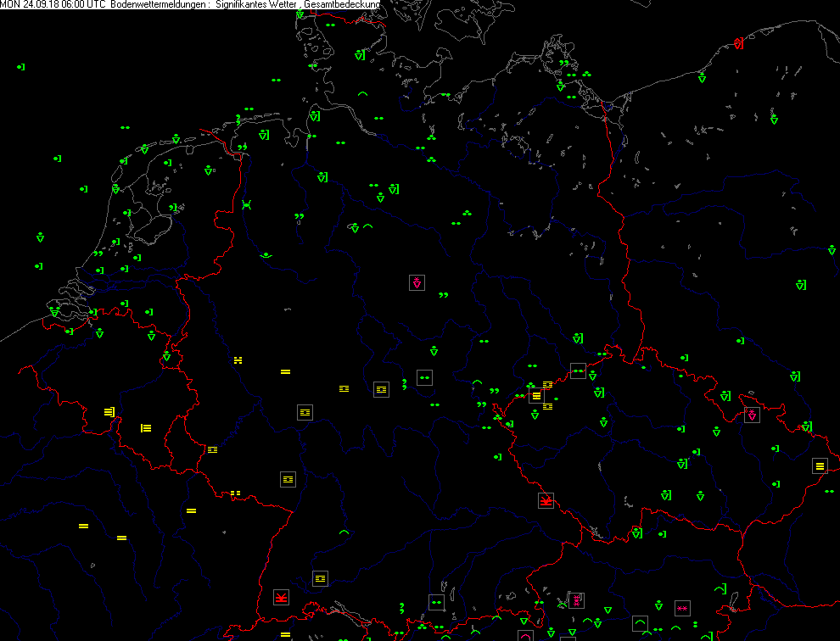Click the 'MON 24.09.18 06:00 UTC' timestamp

(53, 5)
